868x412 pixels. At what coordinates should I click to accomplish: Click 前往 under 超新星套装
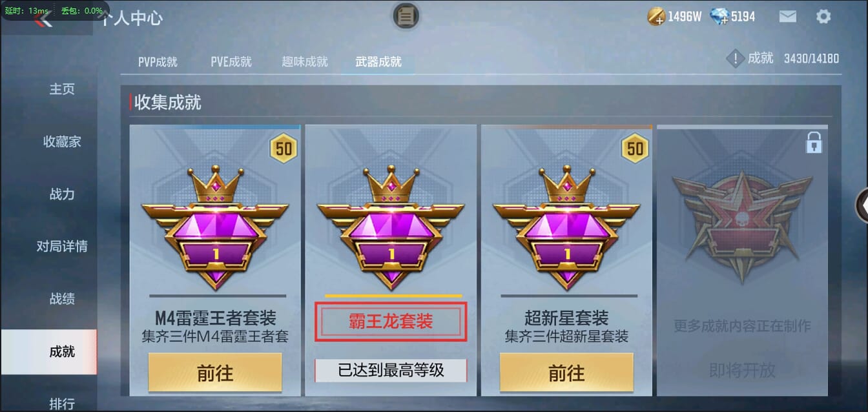coord(566,373)
